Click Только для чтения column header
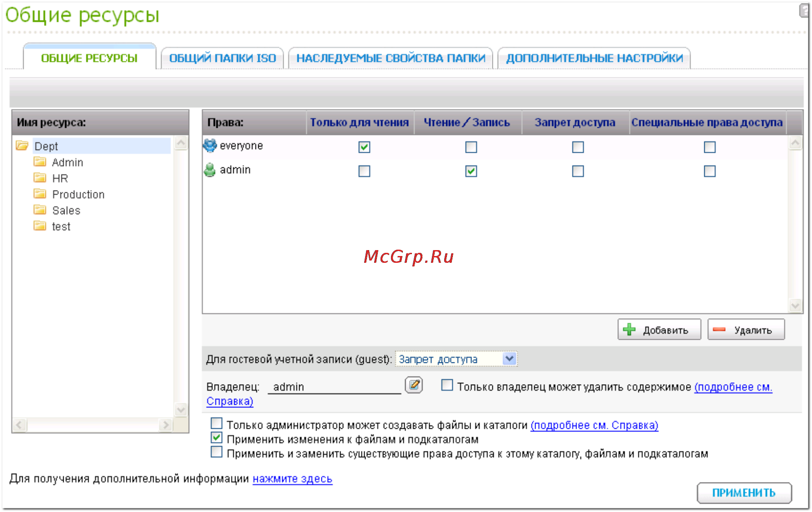Viewport: 812px width, 512px height. coord(360,122)
